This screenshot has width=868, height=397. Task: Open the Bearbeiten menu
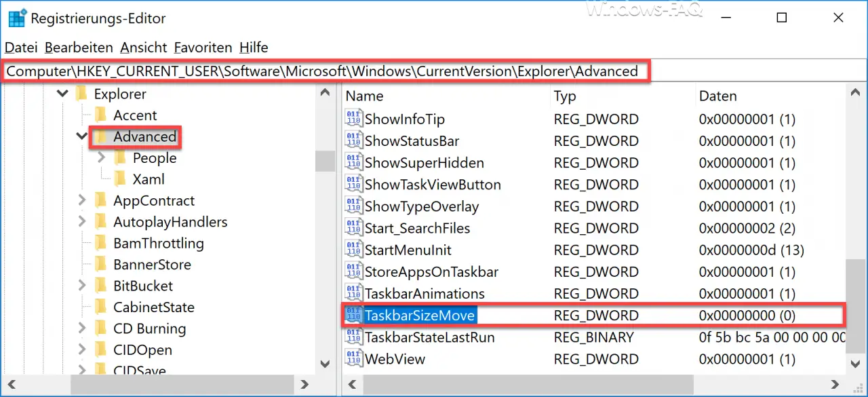pyautogui.click(x=79, y=48)
